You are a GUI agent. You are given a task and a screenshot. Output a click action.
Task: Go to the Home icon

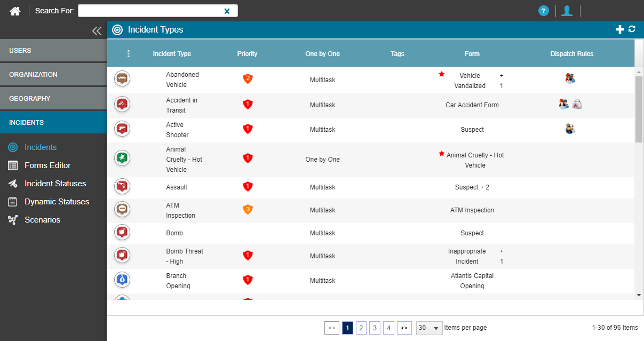pos(15,11)
